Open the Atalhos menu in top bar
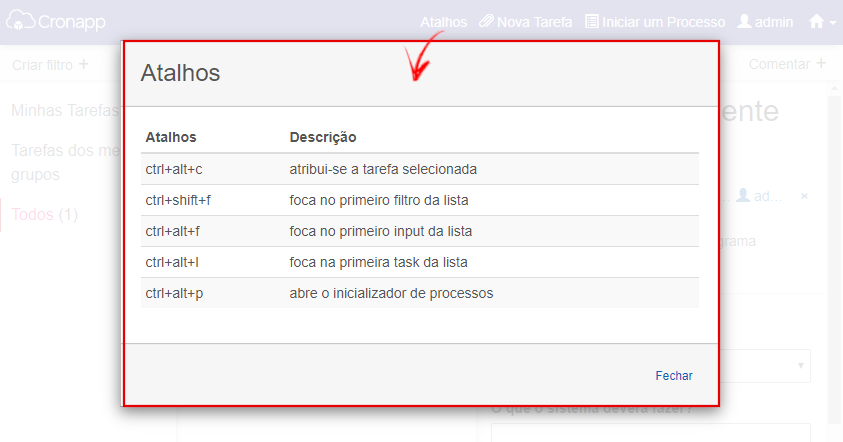Screen dimensions: 843x442 click(x=444, y=22)
